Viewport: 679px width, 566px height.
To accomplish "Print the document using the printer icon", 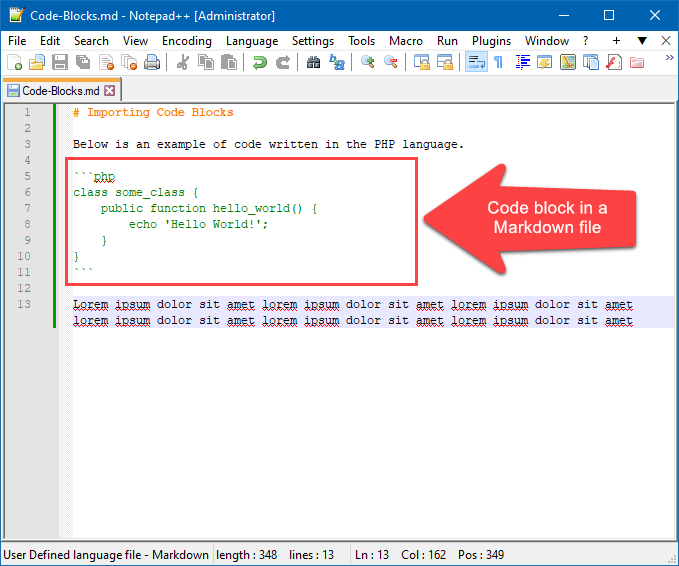I will pos(152,62).
